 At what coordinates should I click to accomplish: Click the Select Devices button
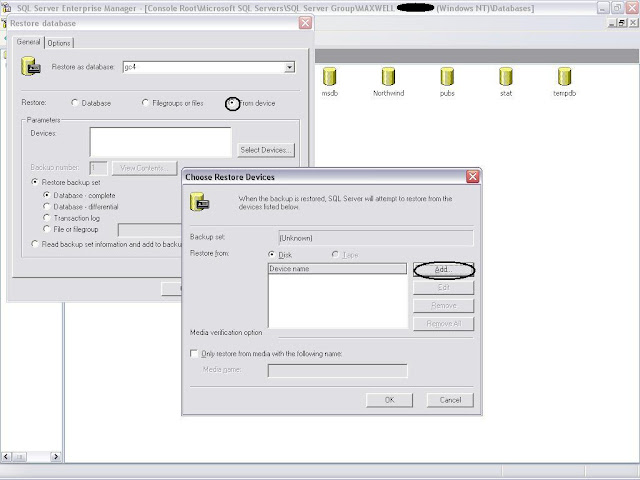pyautogui.click(x=266, y=150)
